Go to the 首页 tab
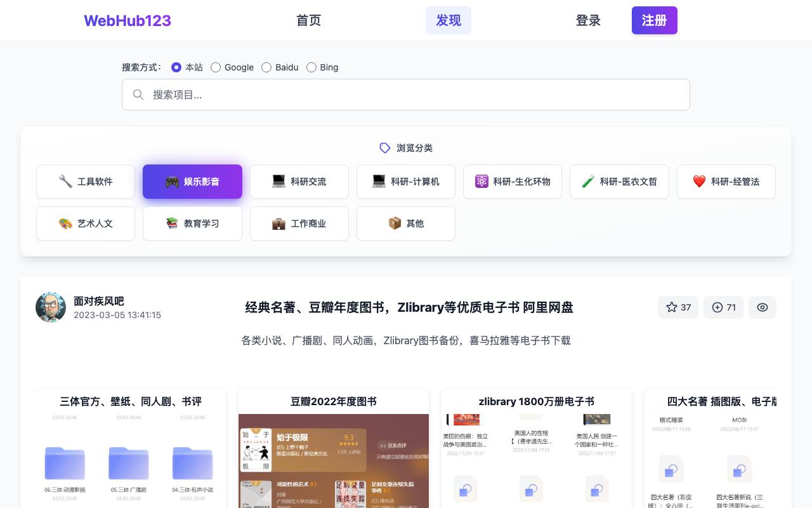Viewport: 812px width, 508px height. coord(309,20)
